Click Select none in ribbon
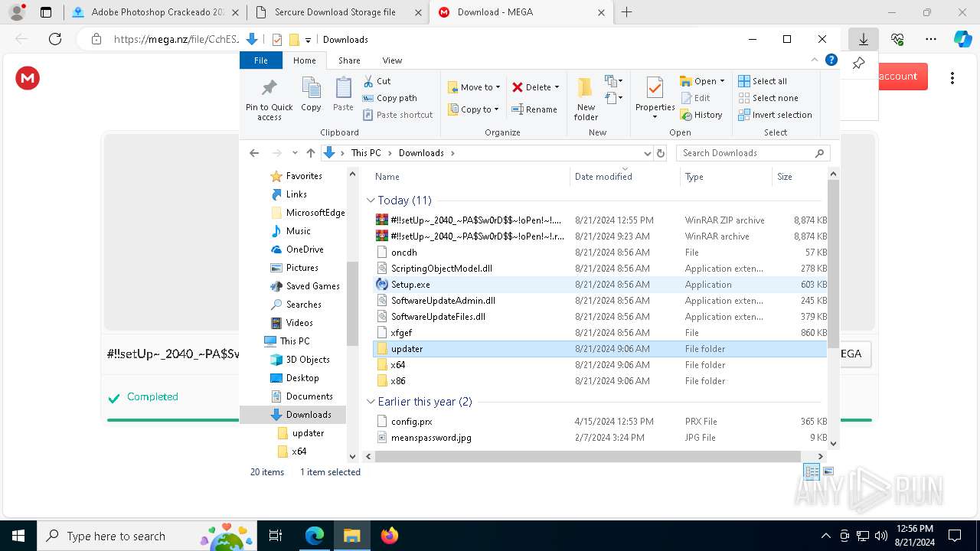Image resolution: width=980 pixels, height=551 pixels. pos(768,98)
